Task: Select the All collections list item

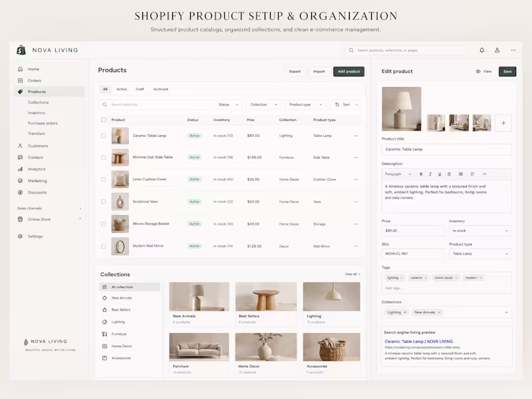Action: point(130,287)
